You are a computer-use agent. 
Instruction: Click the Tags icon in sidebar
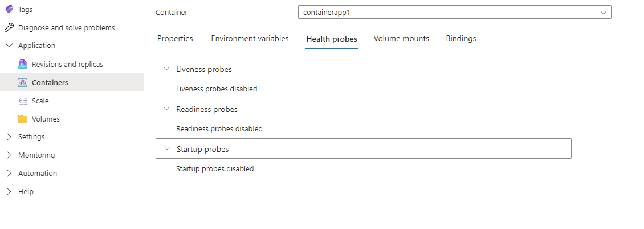[9, 9]
